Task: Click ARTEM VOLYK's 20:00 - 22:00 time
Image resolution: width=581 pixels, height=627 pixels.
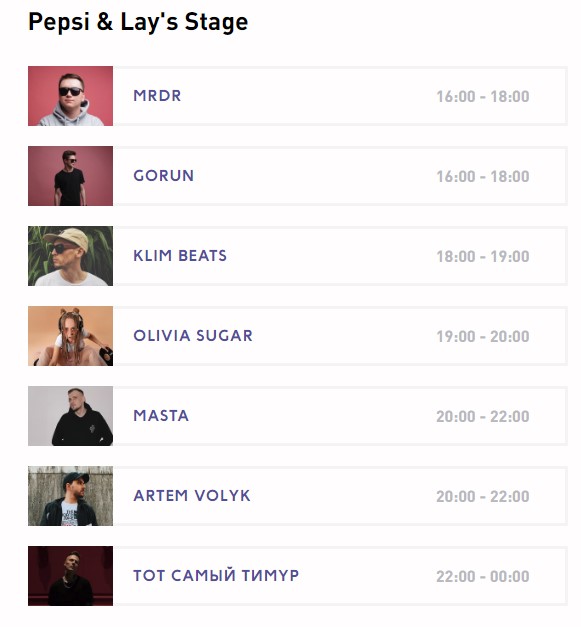Action: point(483,496)
